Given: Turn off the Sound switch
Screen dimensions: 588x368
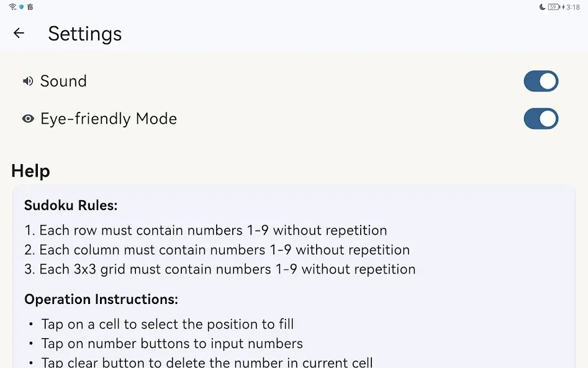Looking at the screenshot, I should coord(541,81).
